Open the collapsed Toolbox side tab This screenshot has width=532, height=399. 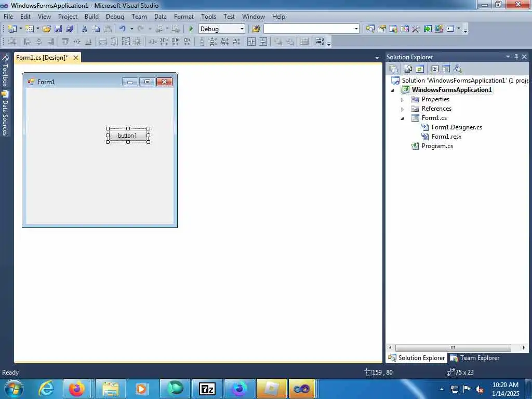click(5, 70)
